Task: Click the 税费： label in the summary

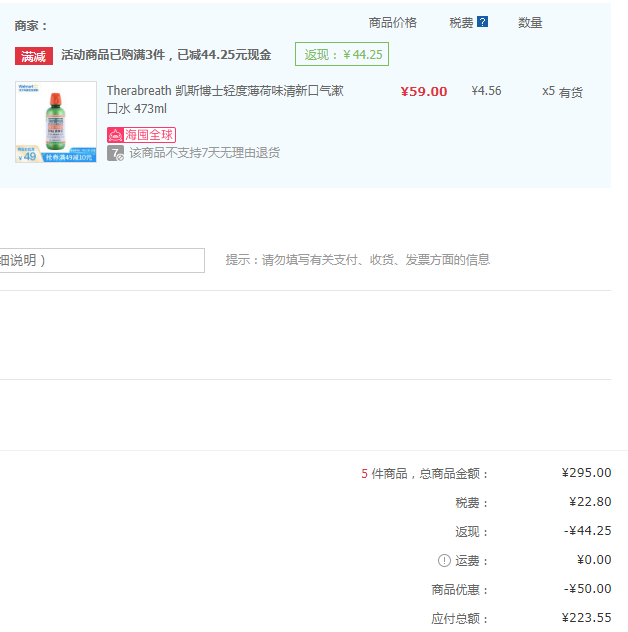Action: 472,503
